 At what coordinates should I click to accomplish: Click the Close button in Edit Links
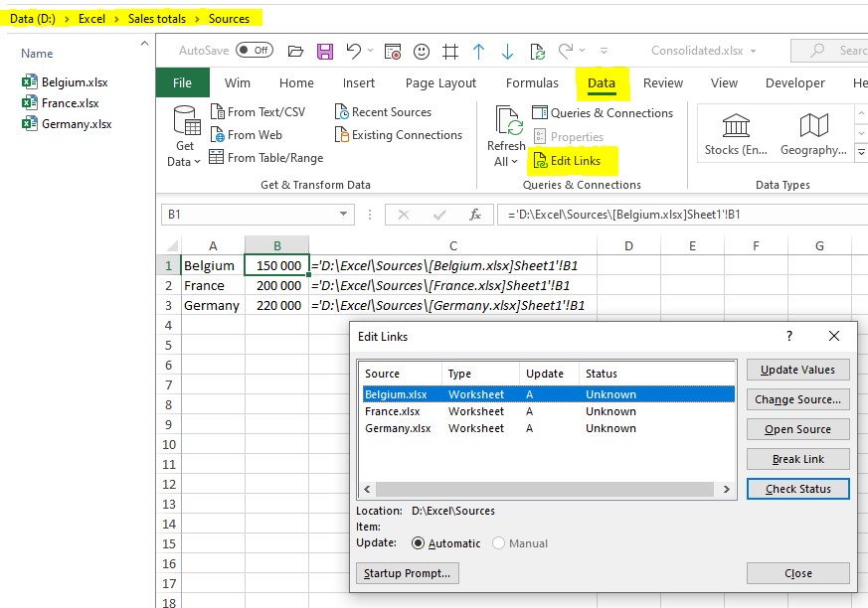[797, 573]
